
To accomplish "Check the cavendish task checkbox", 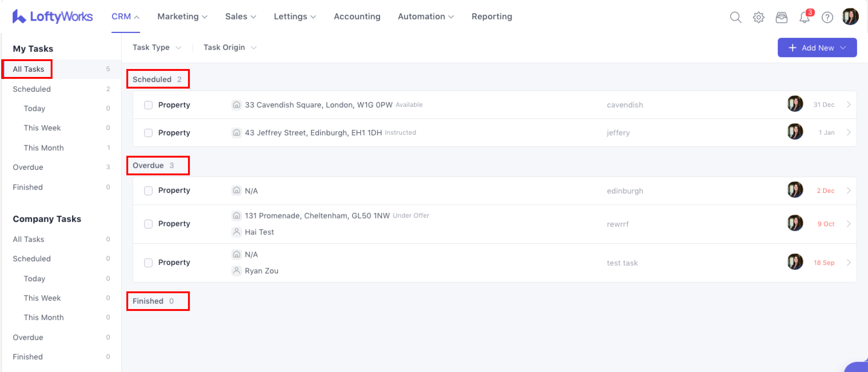I will pos(148,105).
